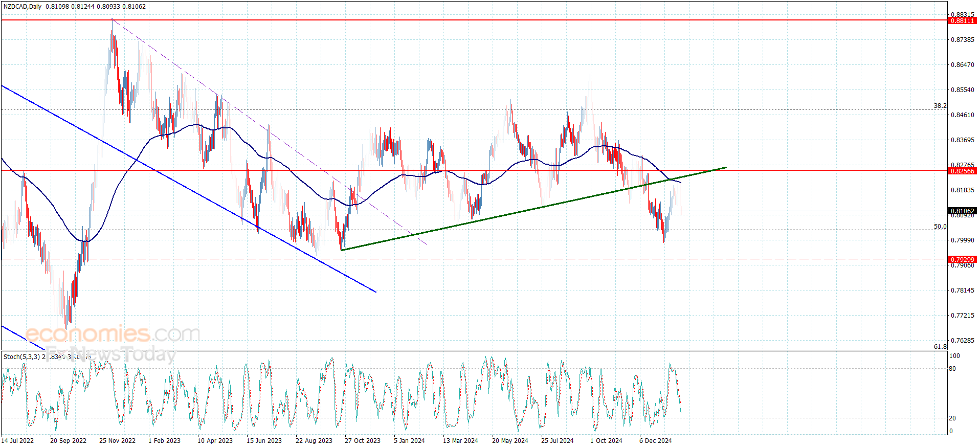980x447 pixels.
Task: Select the red 0.88111 price label
Action: 962,21
